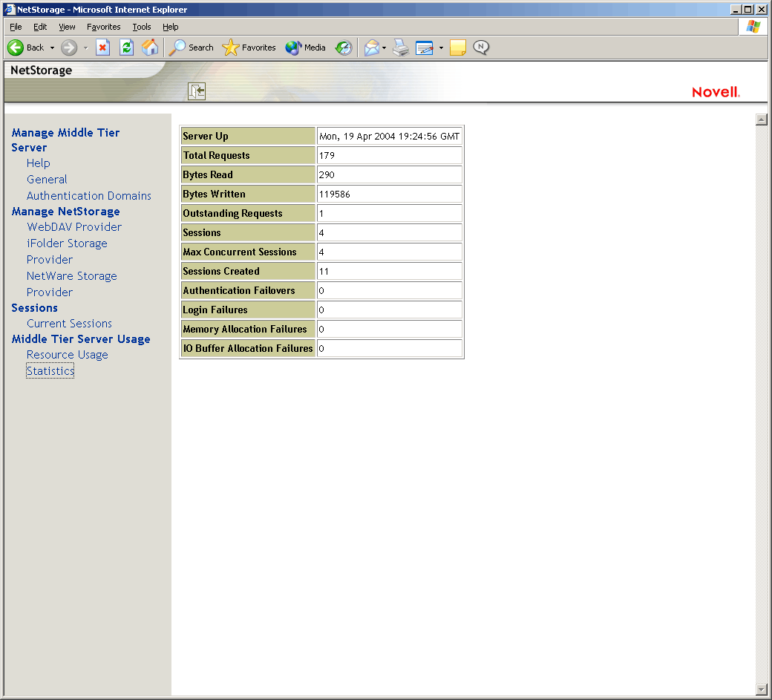Click the yellow Messenger note icon
Image resolution: width=772 pixels, height=700 pixels.
click(x=457, y=48)
